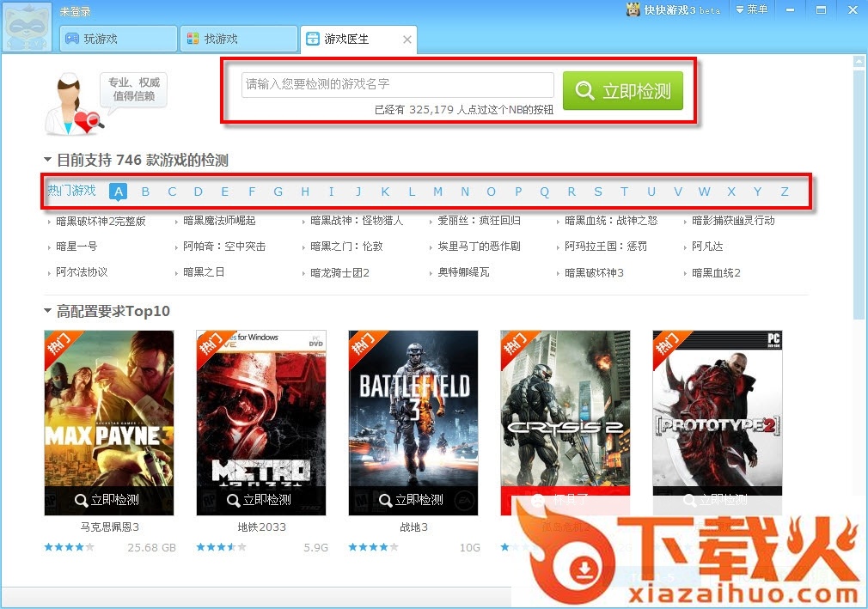Open the 暗影捕获幽灵行动 game link
The width and height of the screenshot is (868, 609).
click(733, 221)
